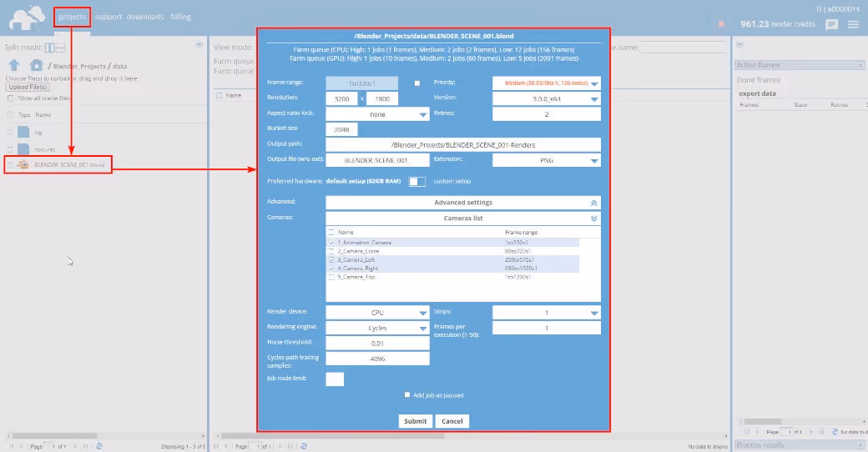Open the hamburger main menu
The image size is (868, 452).
coord(853,24)
